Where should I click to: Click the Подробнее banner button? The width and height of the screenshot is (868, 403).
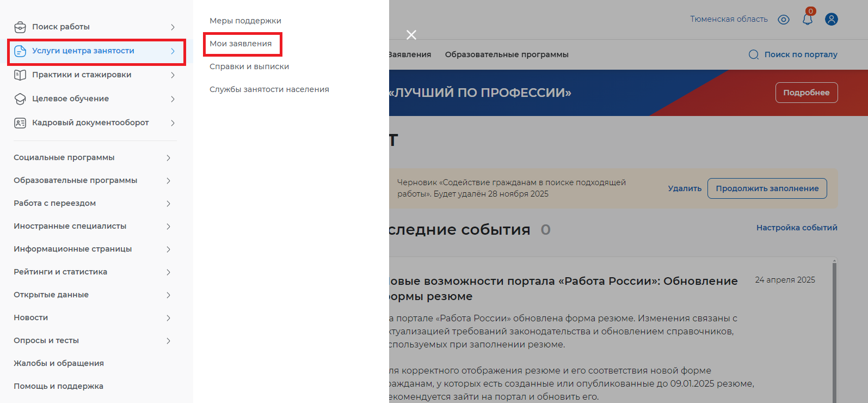click(806, 93)
